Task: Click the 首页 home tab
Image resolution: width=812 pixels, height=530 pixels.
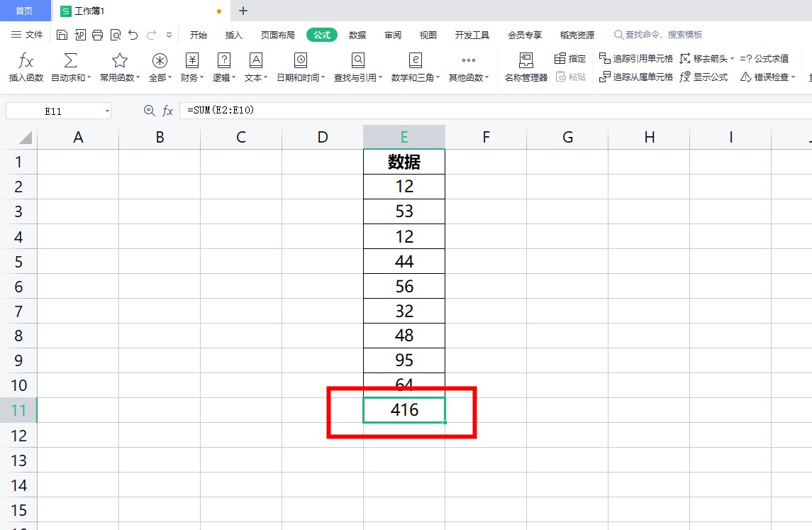Action: point(26,11)
